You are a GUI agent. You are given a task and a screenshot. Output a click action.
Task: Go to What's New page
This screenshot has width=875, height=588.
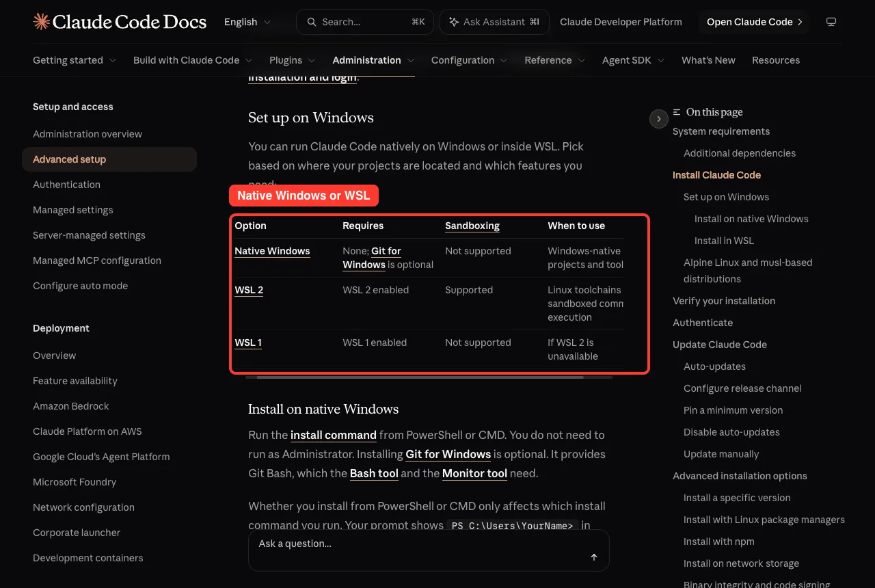[708, 60]
